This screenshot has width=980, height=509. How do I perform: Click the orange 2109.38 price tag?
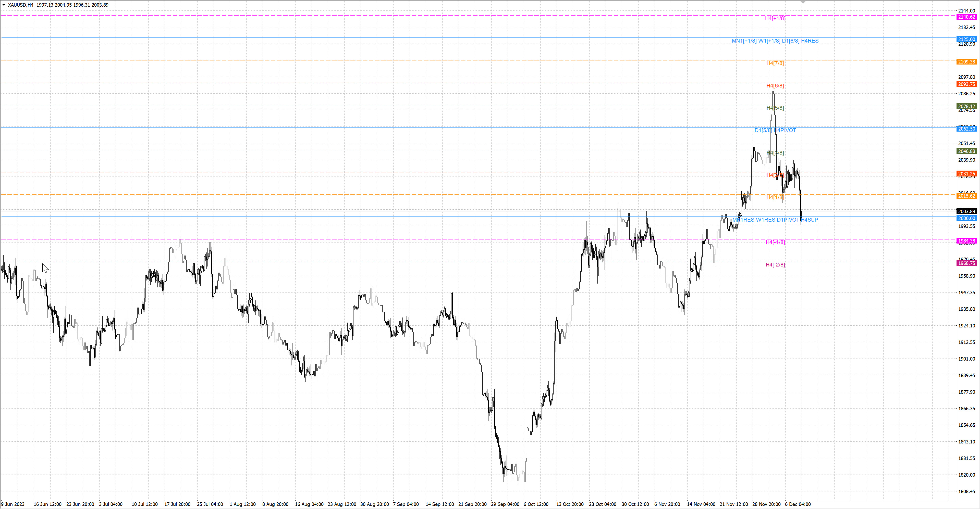pyautogui.click(x=966, y=61)
